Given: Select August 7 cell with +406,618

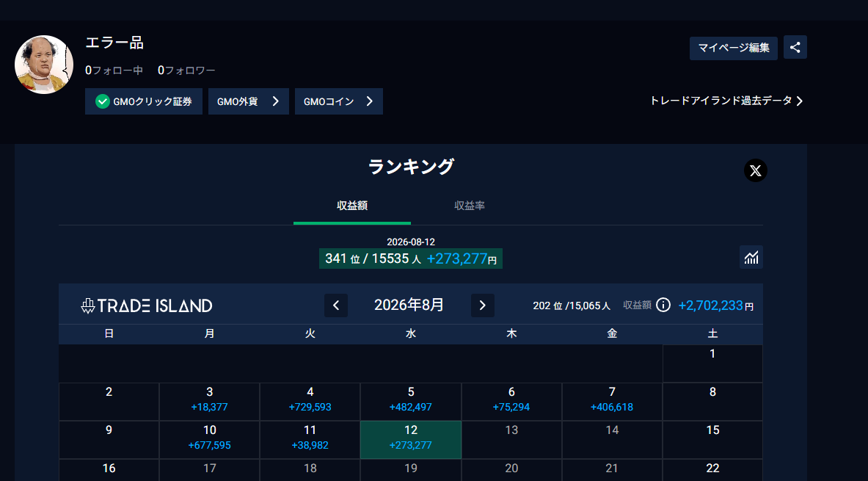Looking at the screenshot, I should (612, 402).
